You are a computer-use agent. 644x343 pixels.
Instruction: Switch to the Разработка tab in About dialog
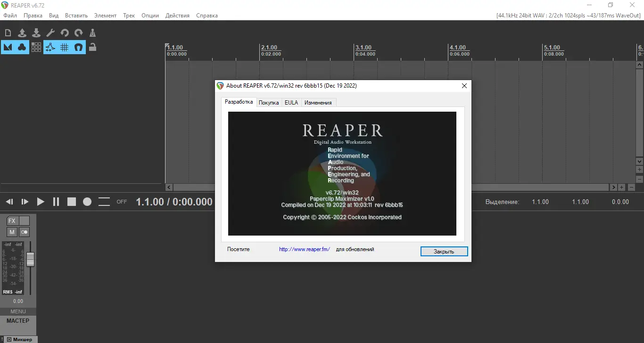pos(239,102)
